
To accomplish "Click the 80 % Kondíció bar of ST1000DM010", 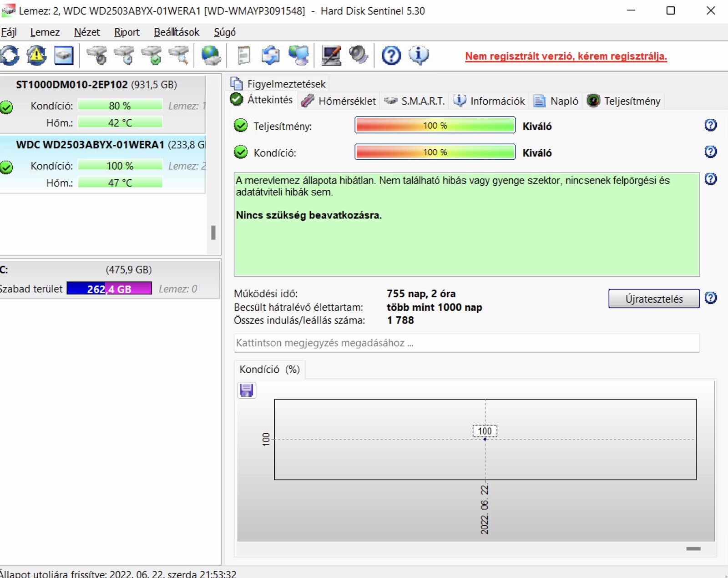I will coord(120,106).
